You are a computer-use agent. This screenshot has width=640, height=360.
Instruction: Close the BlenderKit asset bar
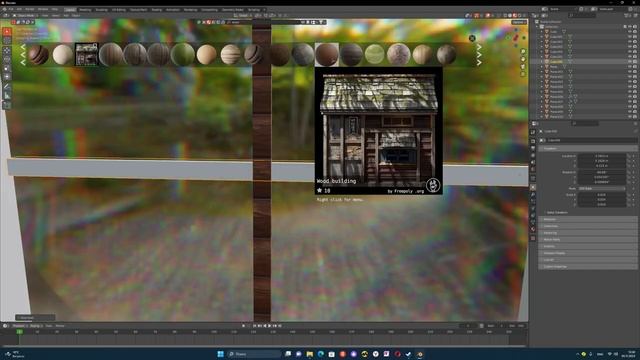click(472, 38)
